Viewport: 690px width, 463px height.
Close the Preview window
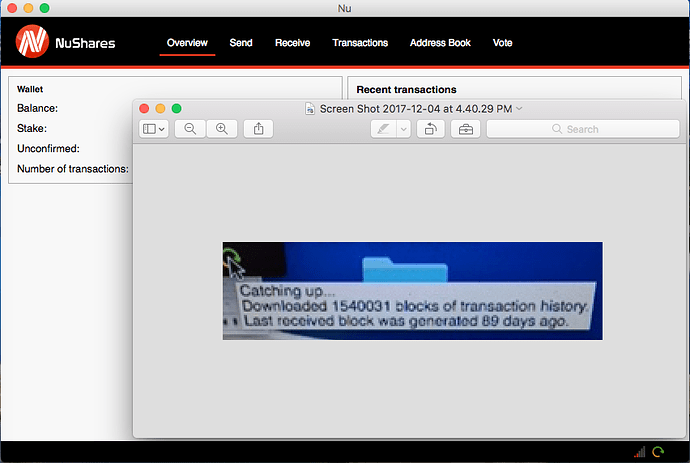tap(144, 108)
